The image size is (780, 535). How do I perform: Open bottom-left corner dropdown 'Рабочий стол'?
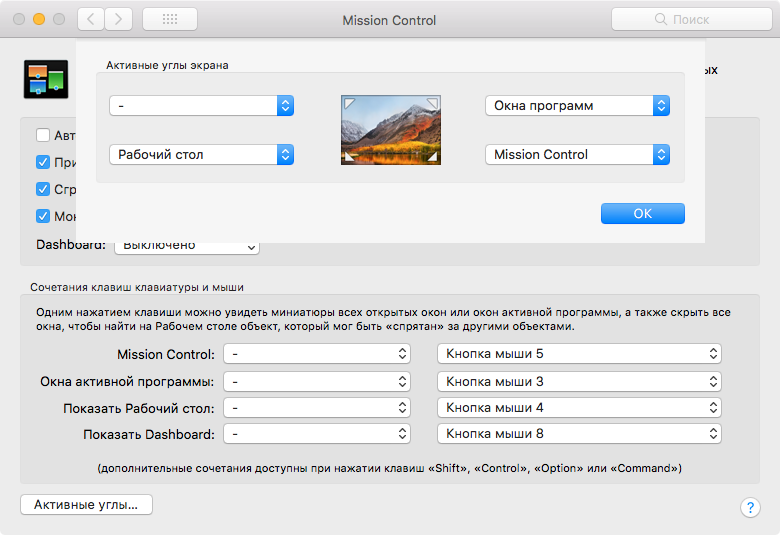tap(201, 154)
